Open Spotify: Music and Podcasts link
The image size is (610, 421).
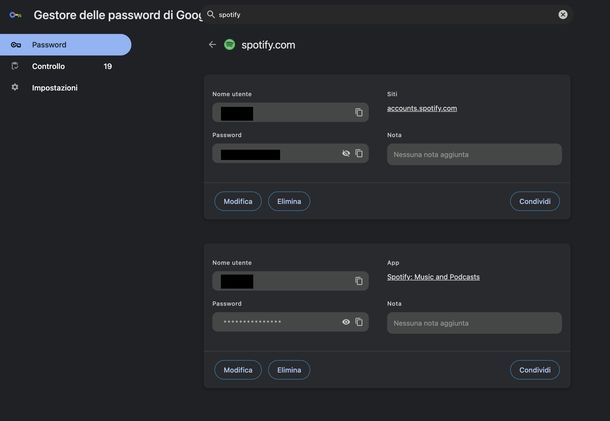coord(433,277)
